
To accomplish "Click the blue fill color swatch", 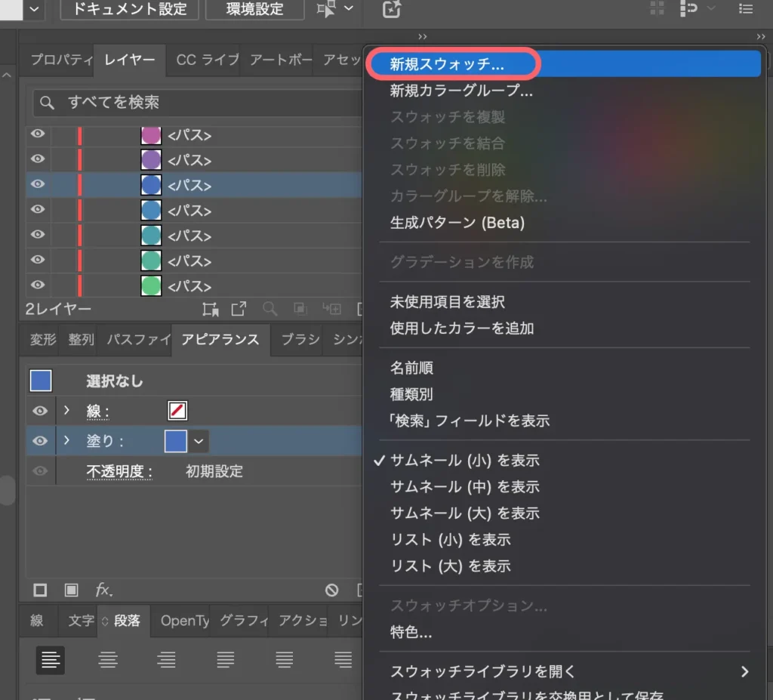I will pyautogui.click(x=174, y=441).
